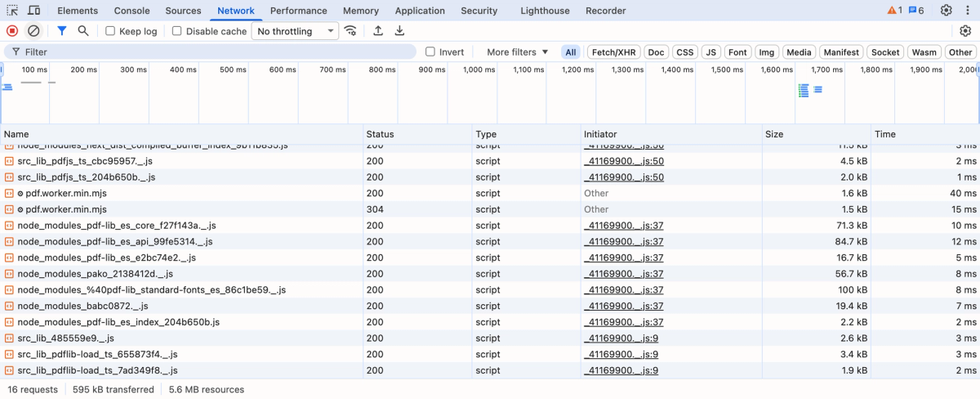
Task: Filter requests by Font type
Action: tap(737, 52)
